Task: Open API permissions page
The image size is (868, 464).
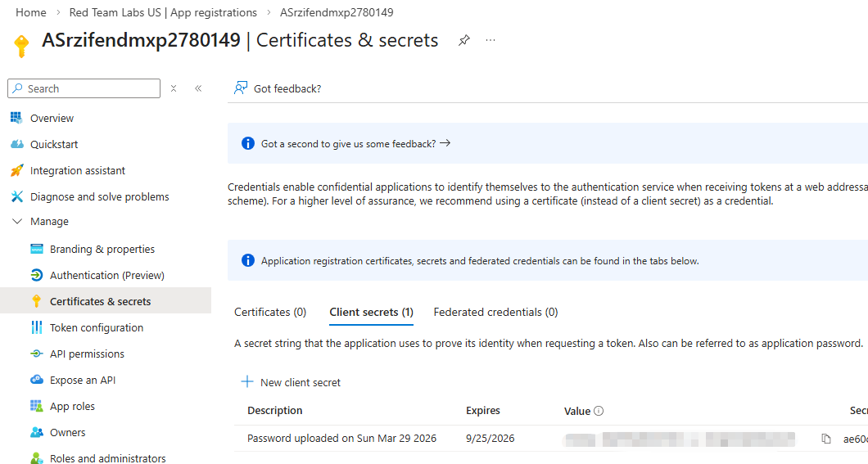Action: pyautogui.click(x=87, y=354)
